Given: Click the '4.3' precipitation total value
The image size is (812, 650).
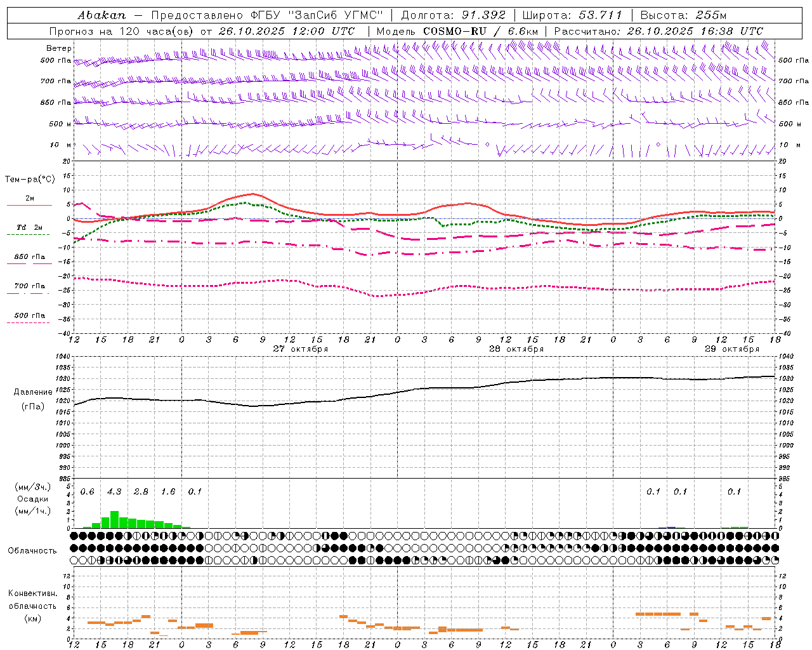Looking at the screenshot, I should pos(114,492).
